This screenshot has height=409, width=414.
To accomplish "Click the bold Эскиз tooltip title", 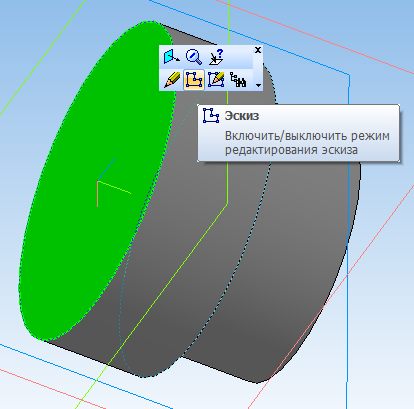I will click(242, 116).
